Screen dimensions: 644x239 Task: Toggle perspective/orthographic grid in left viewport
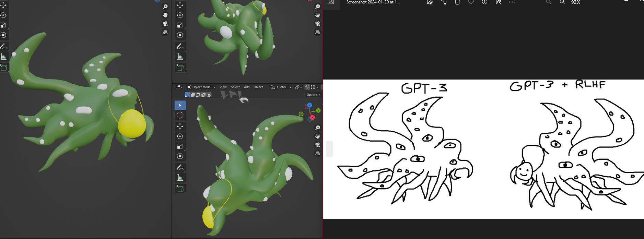point(165,32)
